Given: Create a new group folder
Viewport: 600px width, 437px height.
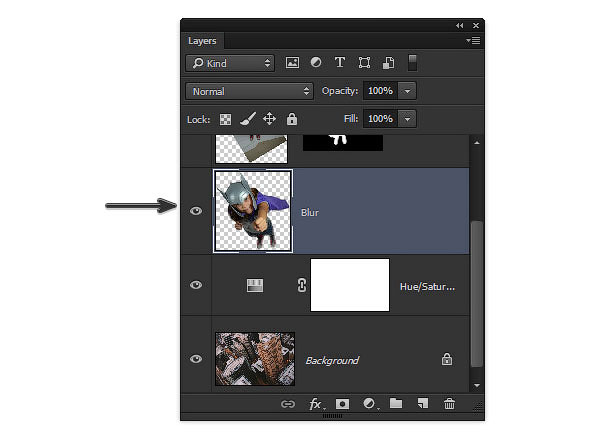Looking at the screenshot, I should (396, 403).
